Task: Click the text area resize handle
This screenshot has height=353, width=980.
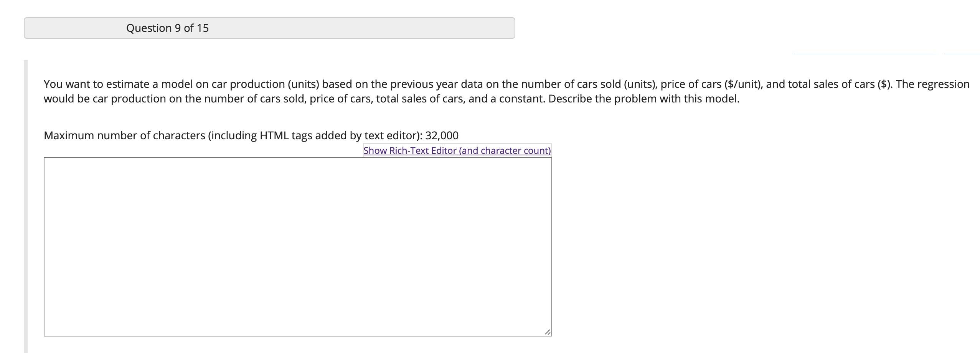Action: pyautogui.click(x=548, y=332)
